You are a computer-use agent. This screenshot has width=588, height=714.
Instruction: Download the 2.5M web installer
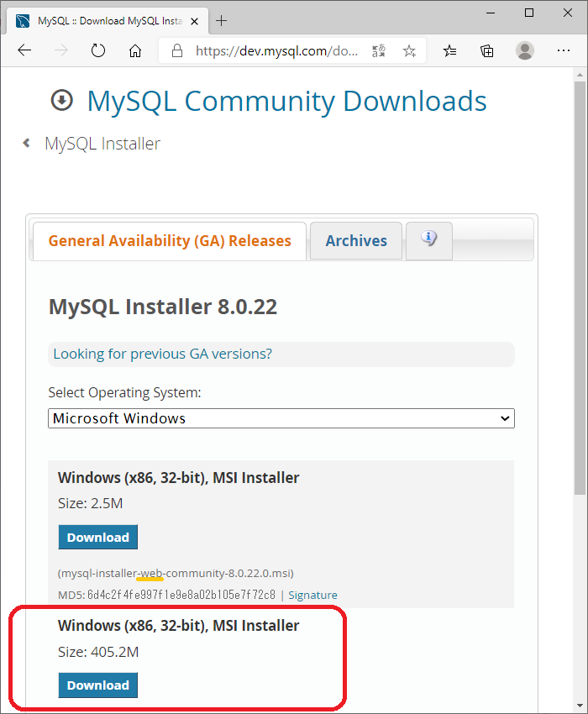pos(97,538)
